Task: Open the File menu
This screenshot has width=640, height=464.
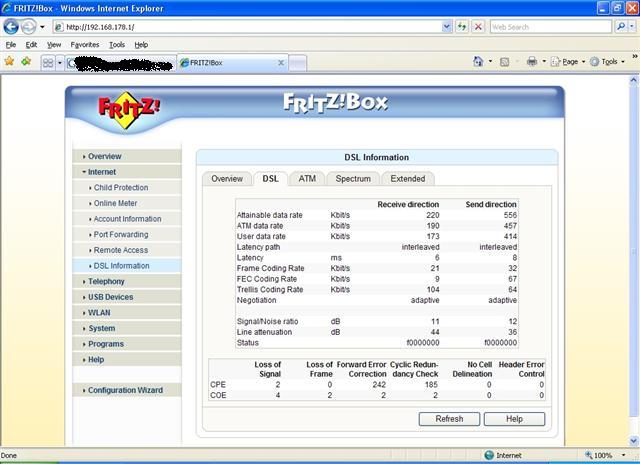Action: tap(11, 44)
